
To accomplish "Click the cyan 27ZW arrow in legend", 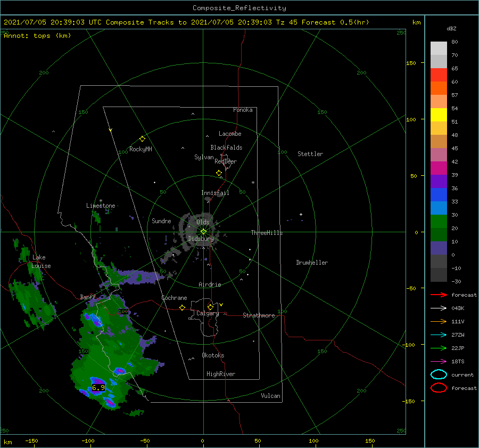I will pyautogui.click(x=439, y=335).
